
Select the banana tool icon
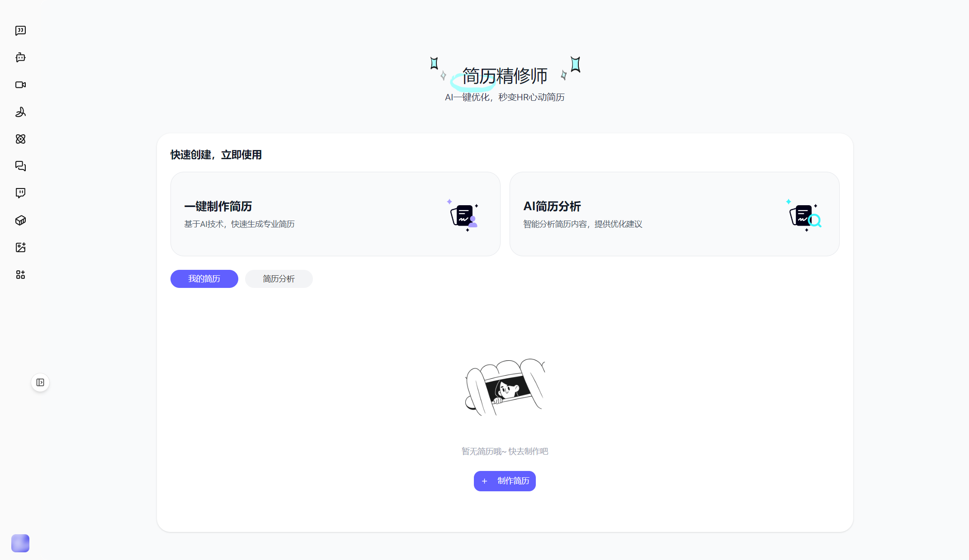(x=20, y=112)
